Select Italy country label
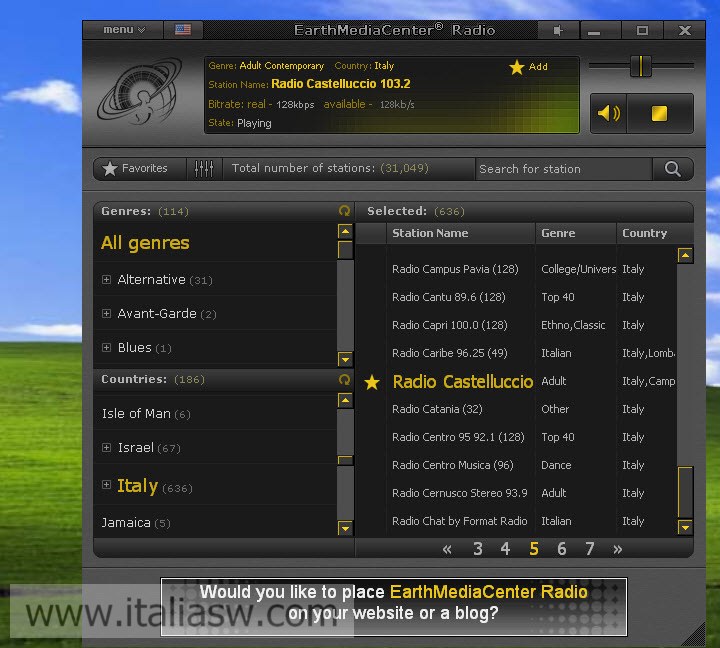 tap(137, 485)
